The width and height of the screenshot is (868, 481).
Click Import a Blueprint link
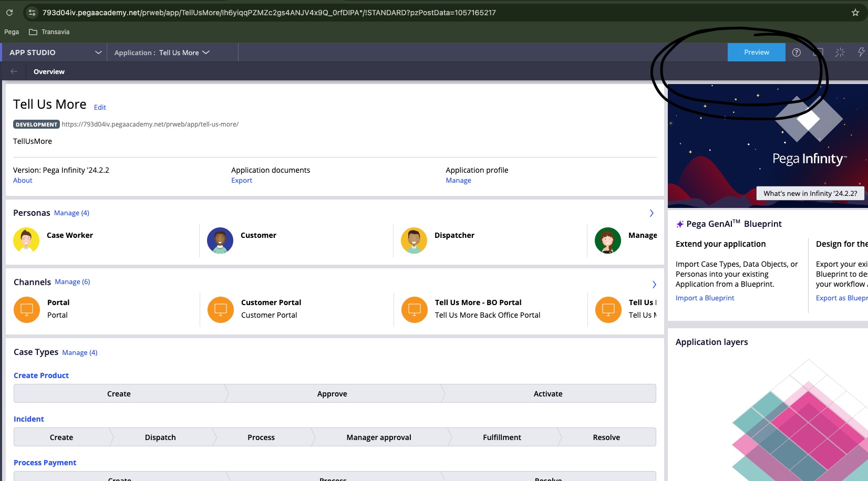click(705, 298)
